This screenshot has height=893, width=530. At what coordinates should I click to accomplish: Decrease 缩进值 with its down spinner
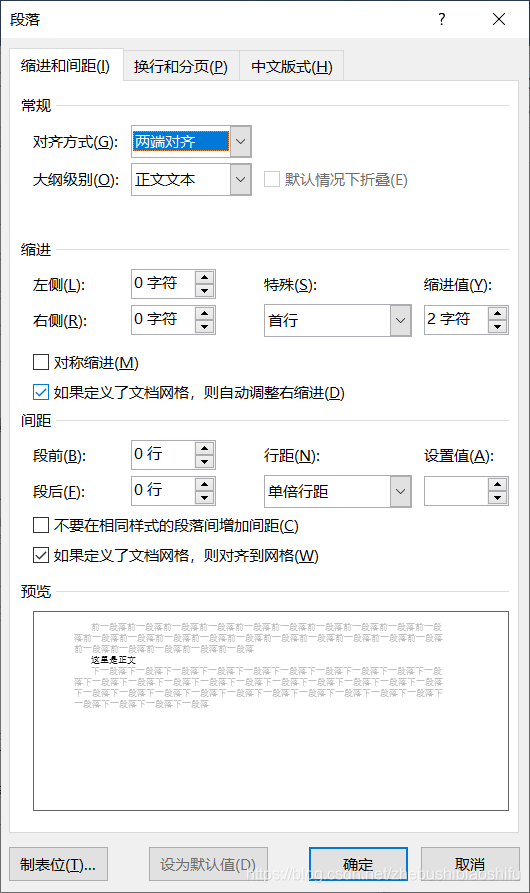pos(497,326)
